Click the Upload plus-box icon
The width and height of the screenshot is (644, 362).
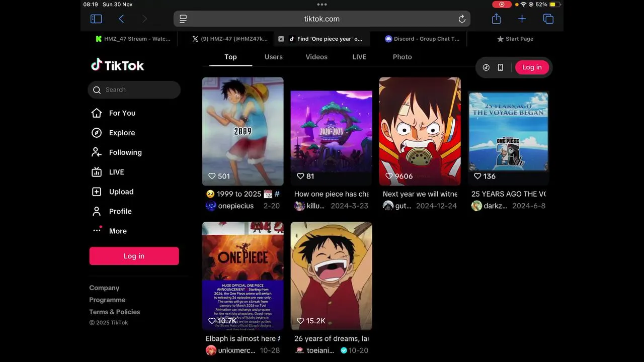pos(97,192)
